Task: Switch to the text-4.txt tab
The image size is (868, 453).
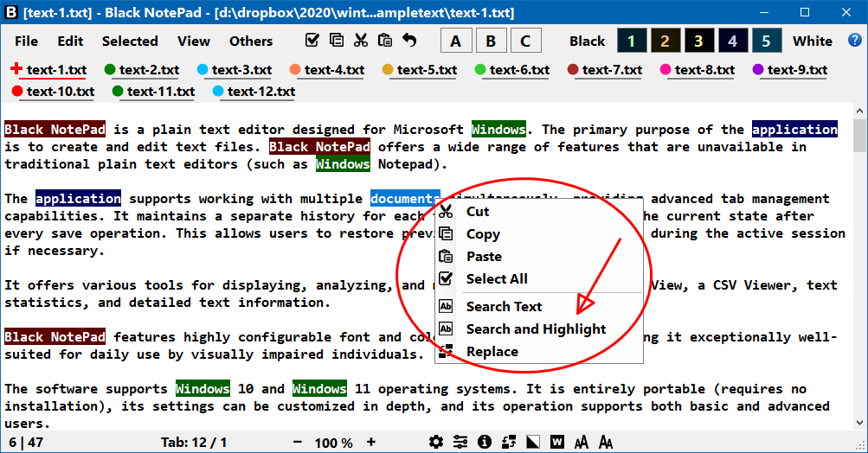Action: [327, 70]
